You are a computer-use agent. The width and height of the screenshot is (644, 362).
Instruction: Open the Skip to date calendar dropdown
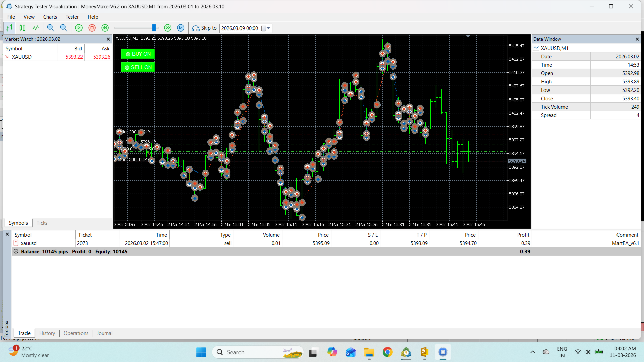pos(266,28)
